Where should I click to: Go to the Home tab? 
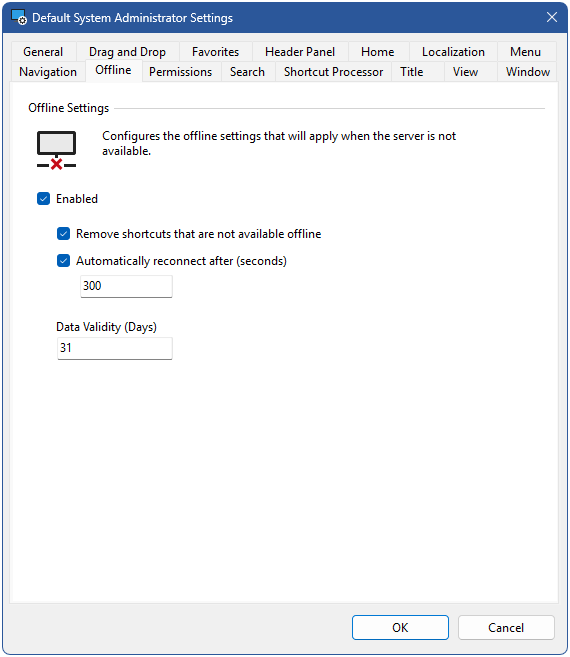[x=378, y=52]
